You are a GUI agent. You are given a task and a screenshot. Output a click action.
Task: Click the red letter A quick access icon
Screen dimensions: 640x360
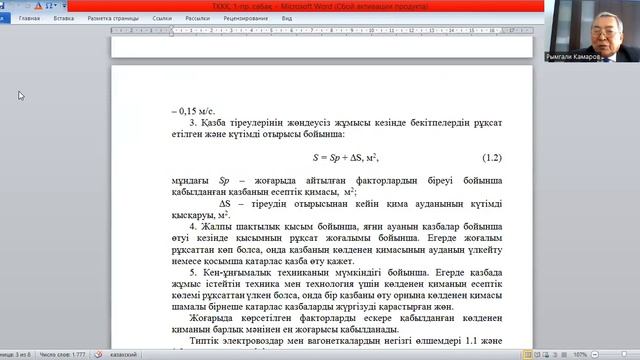(38, 6)
